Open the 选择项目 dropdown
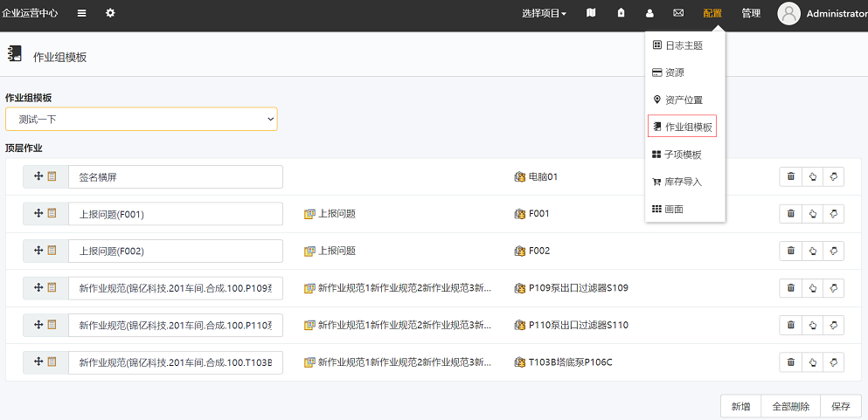868x420 pixels. tap(544, 13)
